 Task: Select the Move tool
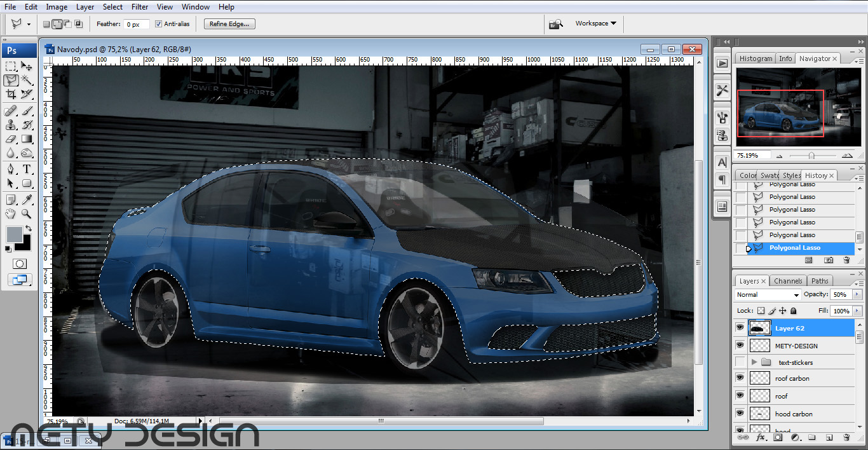(x=27, y=66)
